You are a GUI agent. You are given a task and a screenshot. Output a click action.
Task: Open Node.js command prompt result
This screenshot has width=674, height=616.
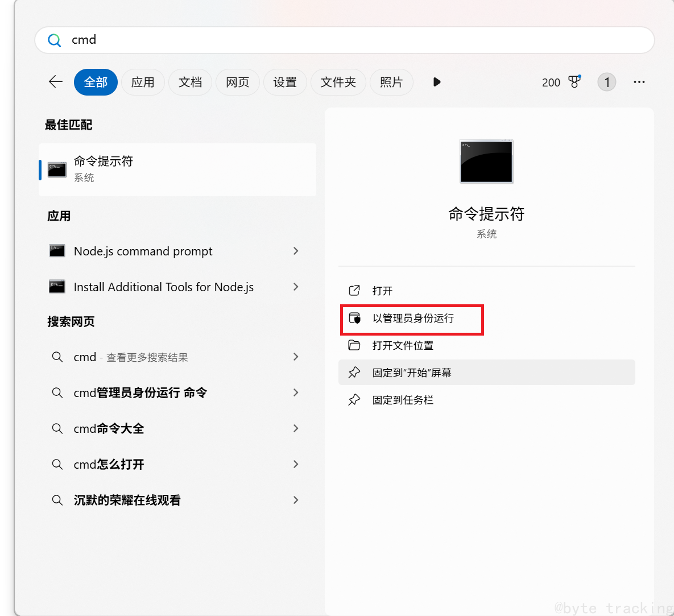(176, 251)
